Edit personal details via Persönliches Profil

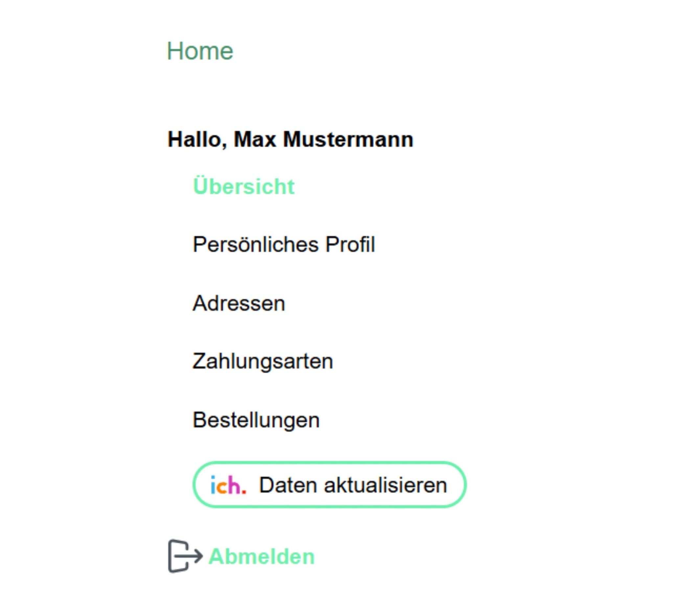click(284, 244)
